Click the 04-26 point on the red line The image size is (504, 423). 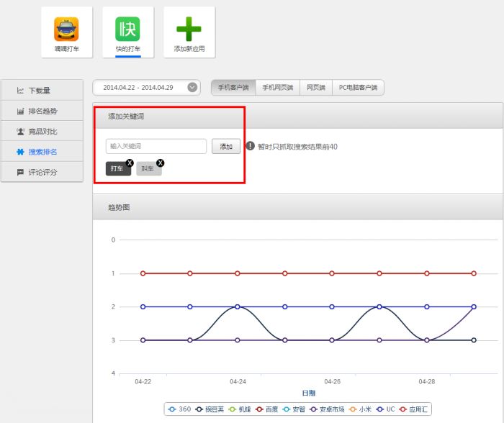[x=332, y=273]
